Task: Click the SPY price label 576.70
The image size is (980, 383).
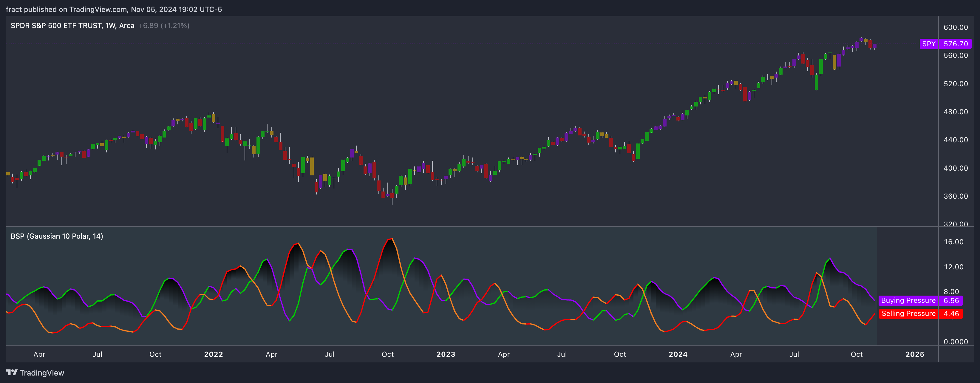Action: tap(945, 44)
